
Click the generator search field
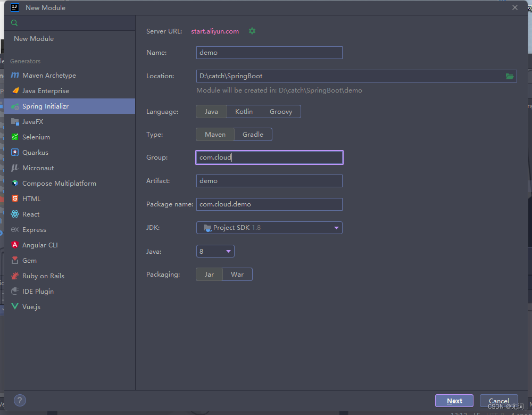point(70,23)
